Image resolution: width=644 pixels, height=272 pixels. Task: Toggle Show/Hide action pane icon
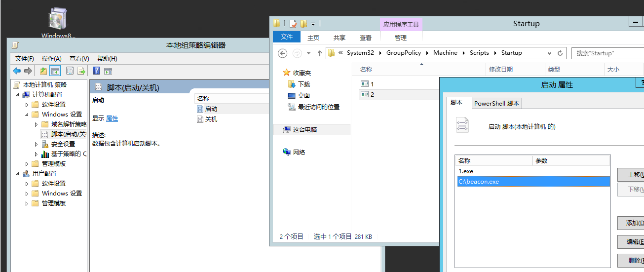108,71
